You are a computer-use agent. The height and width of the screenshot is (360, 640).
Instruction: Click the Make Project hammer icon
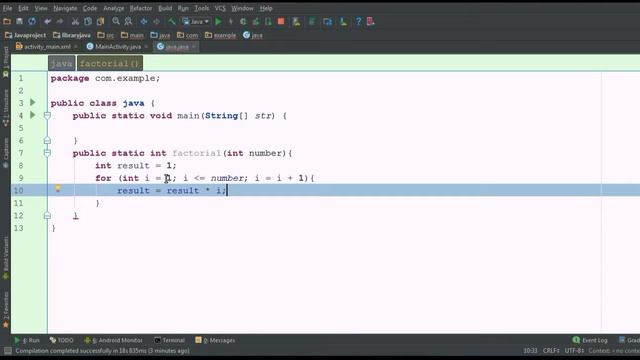[x=172, y=22]
